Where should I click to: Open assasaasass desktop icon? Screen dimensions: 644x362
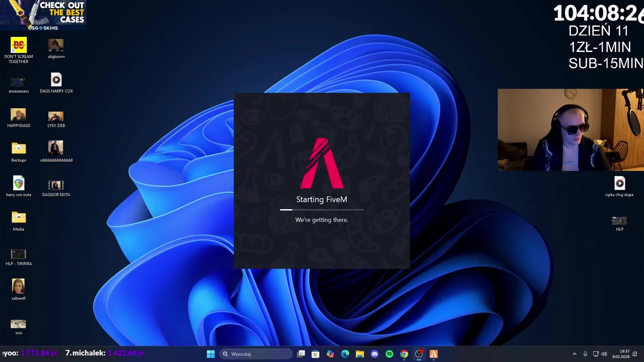[19, 85]
